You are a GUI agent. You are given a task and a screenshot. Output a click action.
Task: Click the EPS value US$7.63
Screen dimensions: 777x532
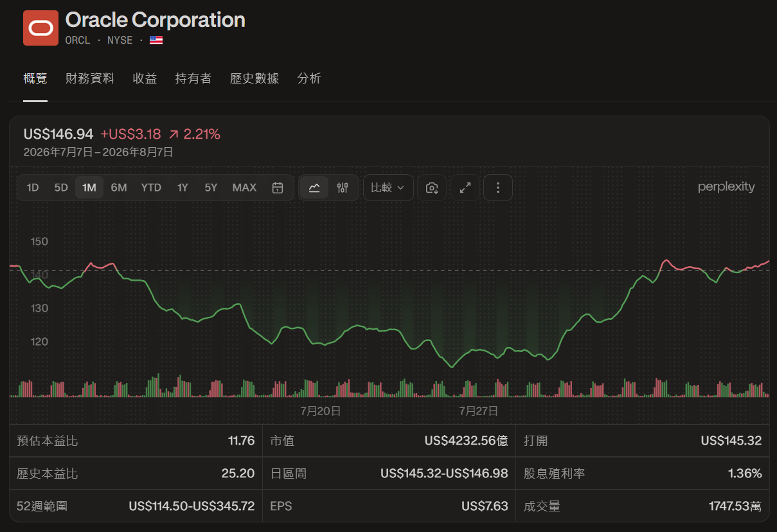point(485,506)
